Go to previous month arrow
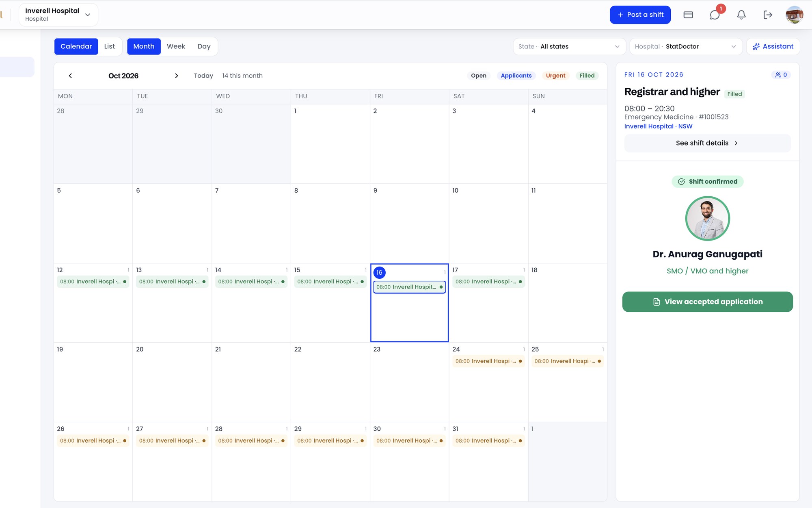The height and width of the screenshot is (508, 812). 70,76
